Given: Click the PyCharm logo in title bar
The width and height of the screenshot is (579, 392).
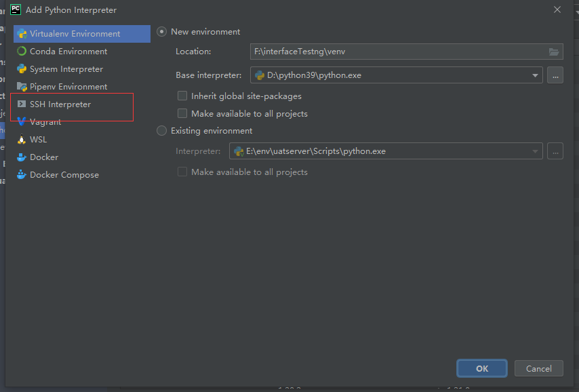Looking at the screenshot, I should (x=16, y=9).
